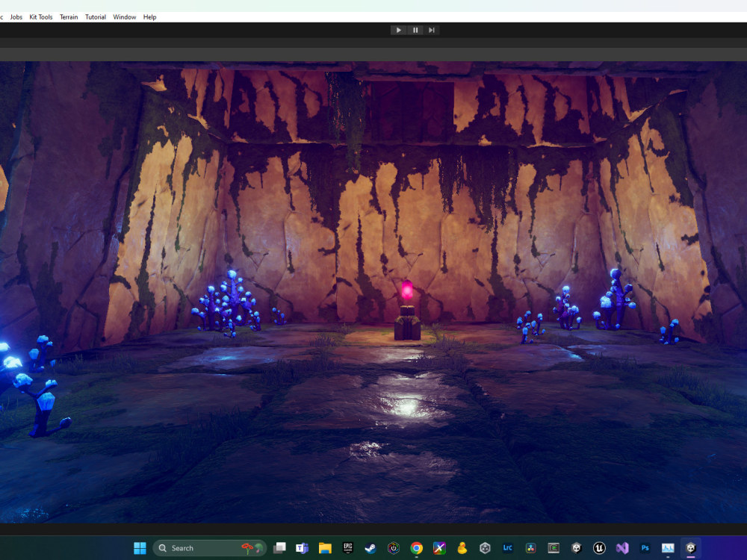Viewport: 747px width, 560px height.
Task: Open Photoshop from the taskbar
Action: pyautogui.click(x=645, y=548)
